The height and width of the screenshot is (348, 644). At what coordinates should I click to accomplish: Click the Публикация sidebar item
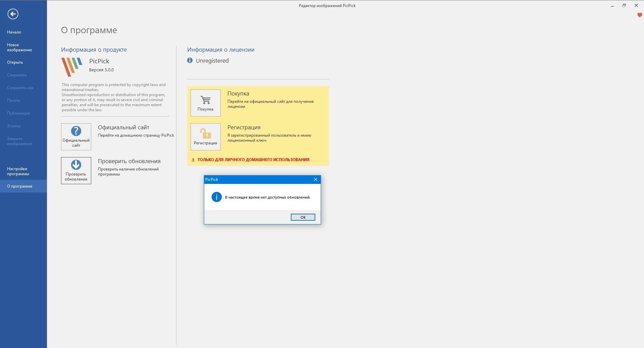[x=18, y=113]
